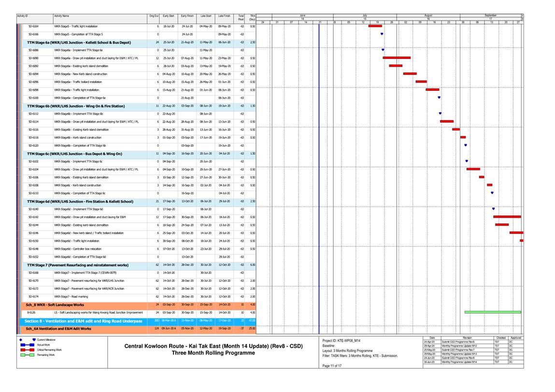Click the Orig Dur column header
This screenshot has width=555, height=392.
[154, 16]
